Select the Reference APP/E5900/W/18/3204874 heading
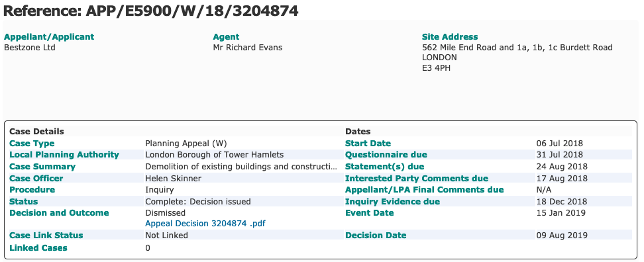The width and height of the screenshot is (644, 262). click(151, 11)
